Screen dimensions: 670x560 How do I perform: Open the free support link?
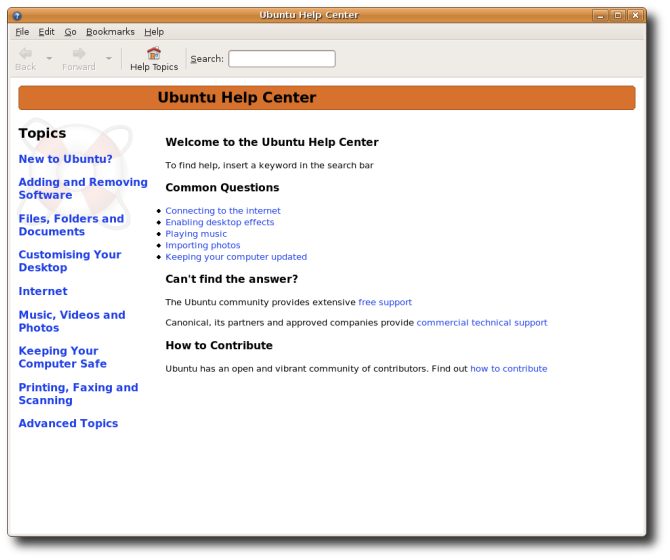click(385, 302)
